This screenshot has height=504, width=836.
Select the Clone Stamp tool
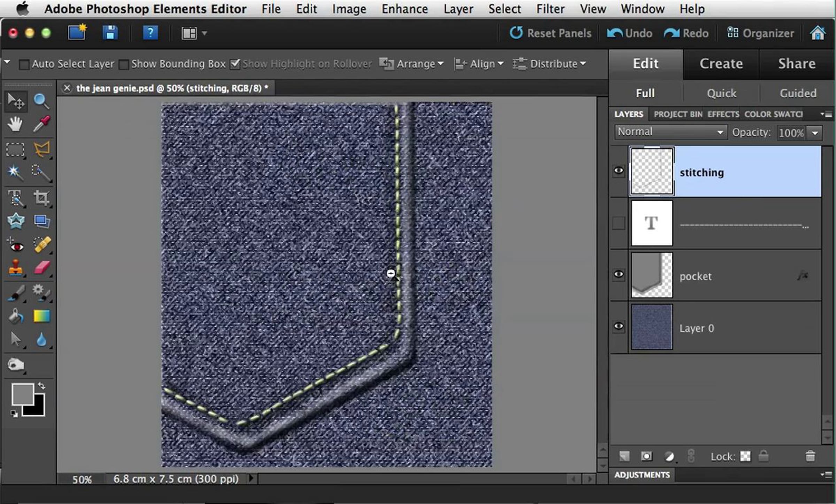tap(15, 268)
